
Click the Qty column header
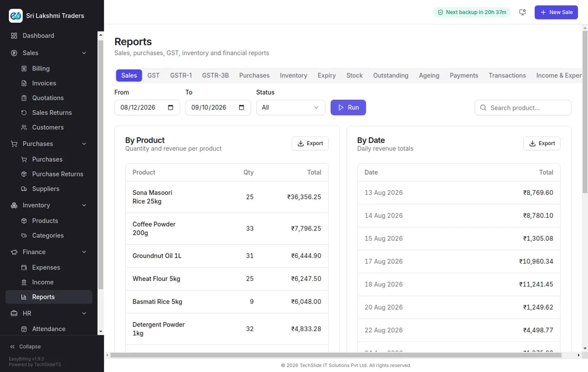(x=248, y=172)
